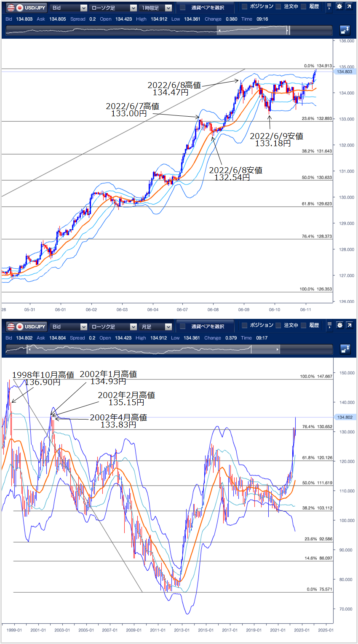
Task: Click Fibonacci label 61.8% 129.623
Action: (317, 203)
